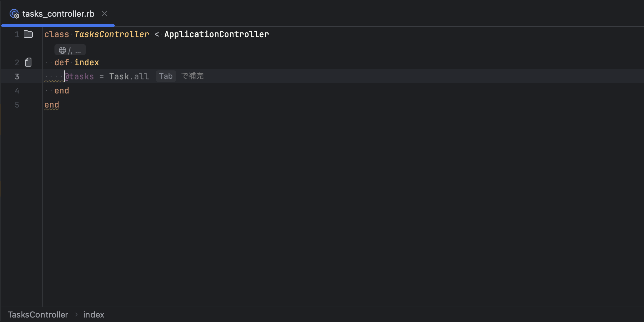Click the underlined 'end' on line 5
644x322 pixels.
pos(52,105)
